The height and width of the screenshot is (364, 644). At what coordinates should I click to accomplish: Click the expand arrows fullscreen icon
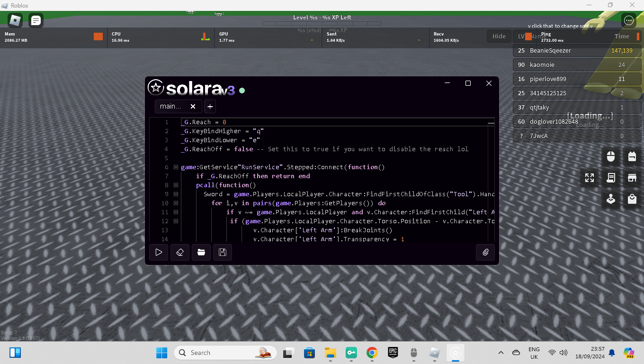(590, 178)
